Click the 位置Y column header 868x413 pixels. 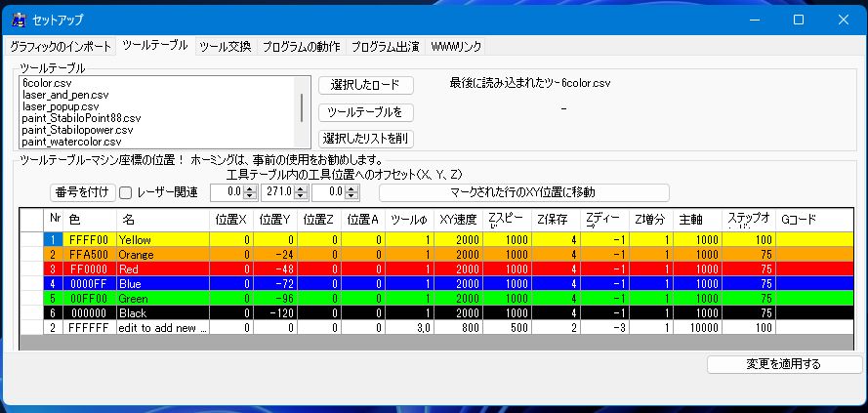(x=275, y=220)
